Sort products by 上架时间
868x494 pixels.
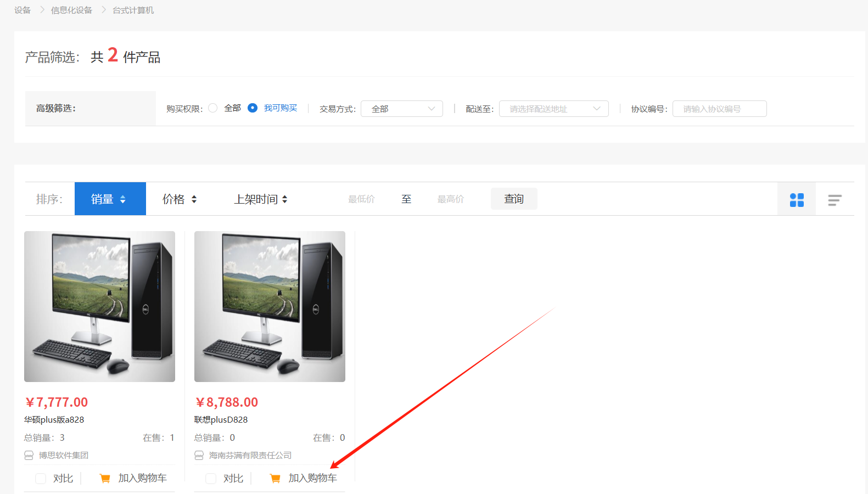pyautogui.click(x=261, y=199)
